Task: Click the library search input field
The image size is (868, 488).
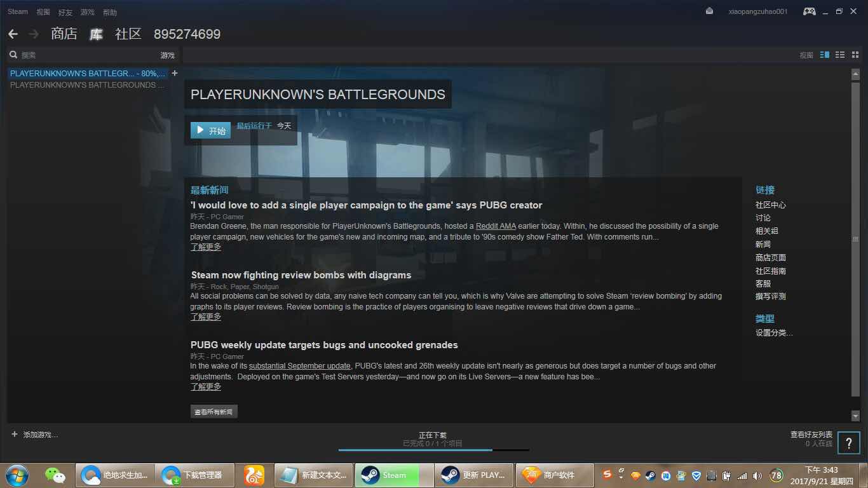Action: (88, 55)
